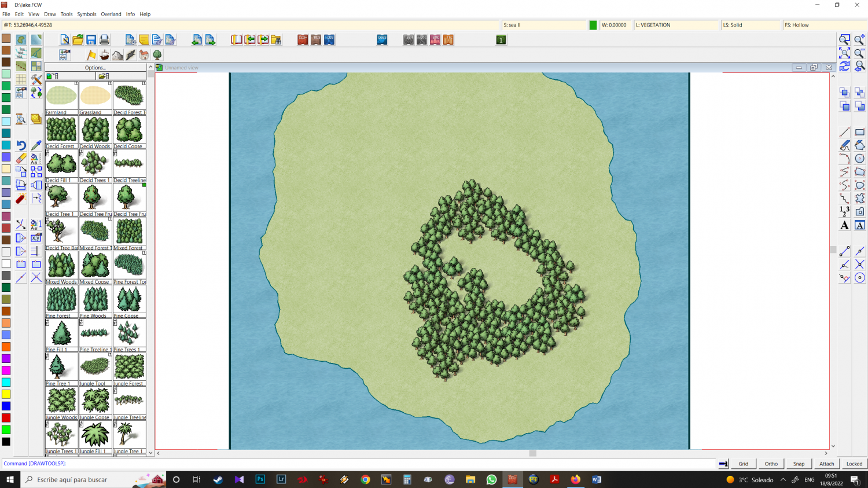Image resolution: width=868 pixels, height=488 pixels.
Task: Select the Jungle Fill 1 palm symbol
Action: (95, 437)
